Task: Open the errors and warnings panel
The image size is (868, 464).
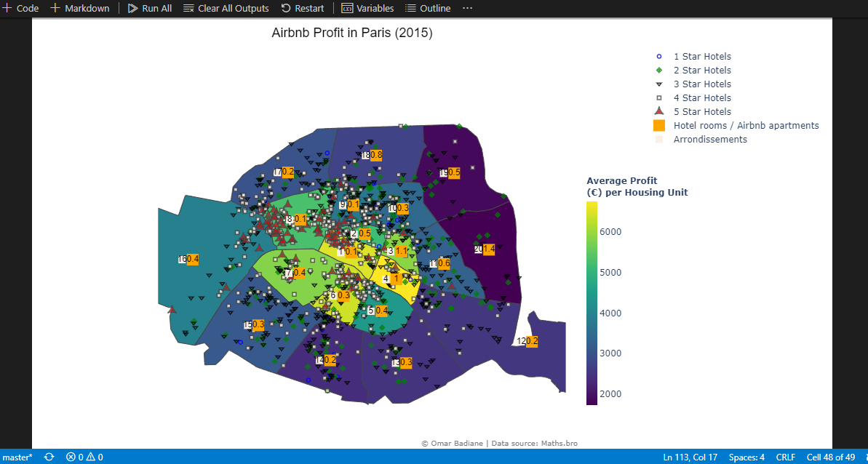Action: pyautogui.click(x=84, y=457)
